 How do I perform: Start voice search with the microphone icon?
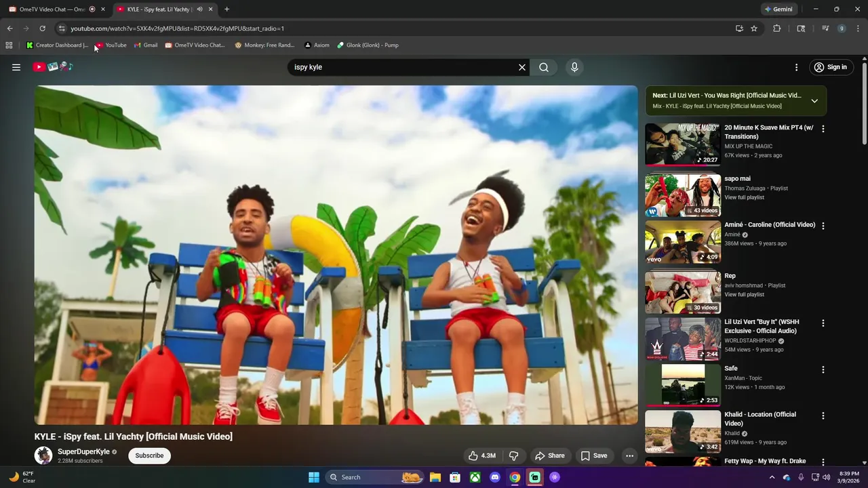(574, 67)
